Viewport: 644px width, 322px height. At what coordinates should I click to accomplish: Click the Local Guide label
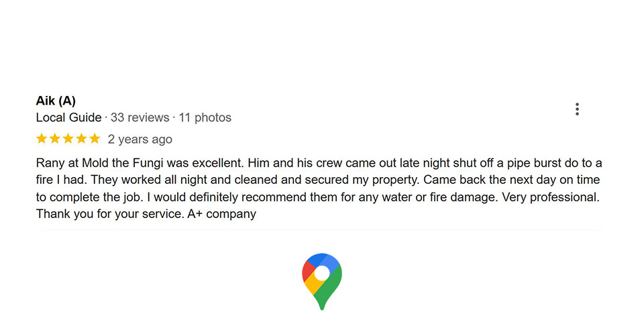point(68,118)
